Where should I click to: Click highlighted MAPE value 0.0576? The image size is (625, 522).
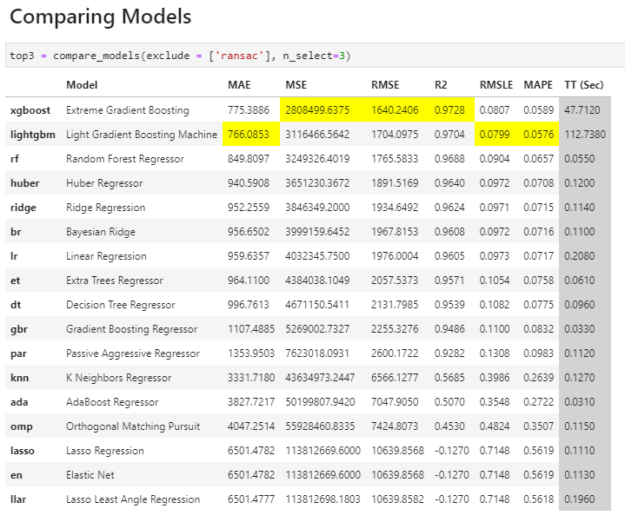point(539,135)
